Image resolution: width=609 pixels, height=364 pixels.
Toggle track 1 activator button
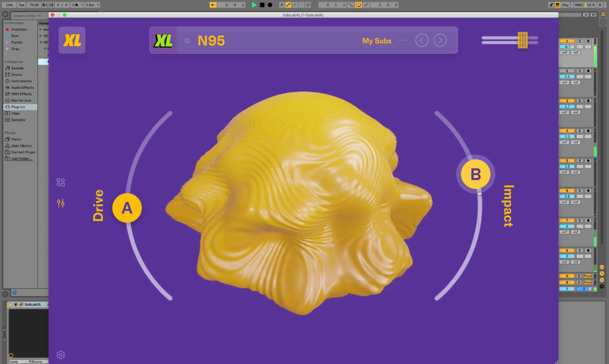(567, 41)
